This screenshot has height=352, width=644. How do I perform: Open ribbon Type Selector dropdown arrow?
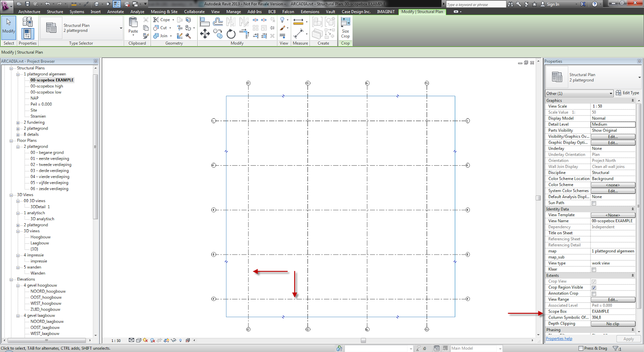tap(121, 28)
